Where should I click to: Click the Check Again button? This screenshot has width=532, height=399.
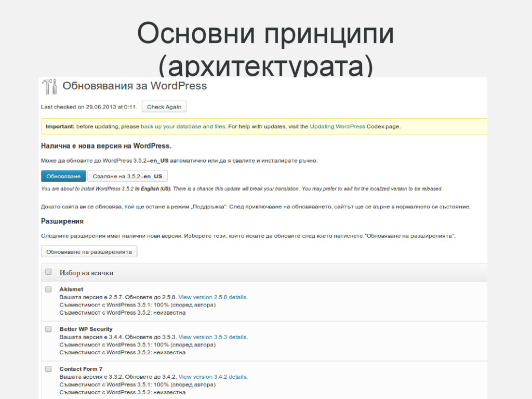pyautogui.click(x=164, y=107)
